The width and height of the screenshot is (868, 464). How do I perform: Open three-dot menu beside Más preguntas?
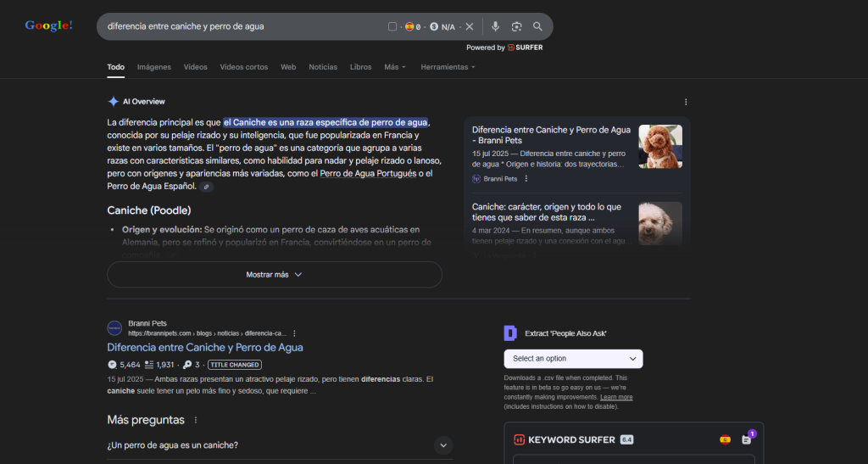tap(196, 420)
